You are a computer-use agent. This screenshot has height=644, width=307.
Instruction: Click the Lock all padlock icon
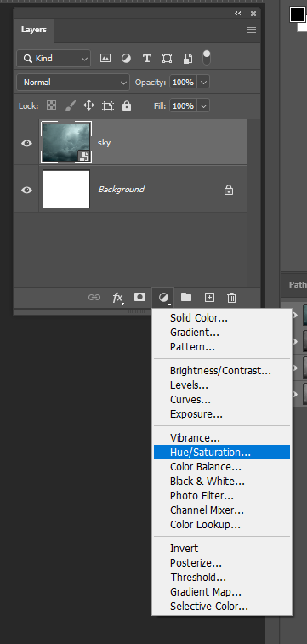click(x=127, y=106)
